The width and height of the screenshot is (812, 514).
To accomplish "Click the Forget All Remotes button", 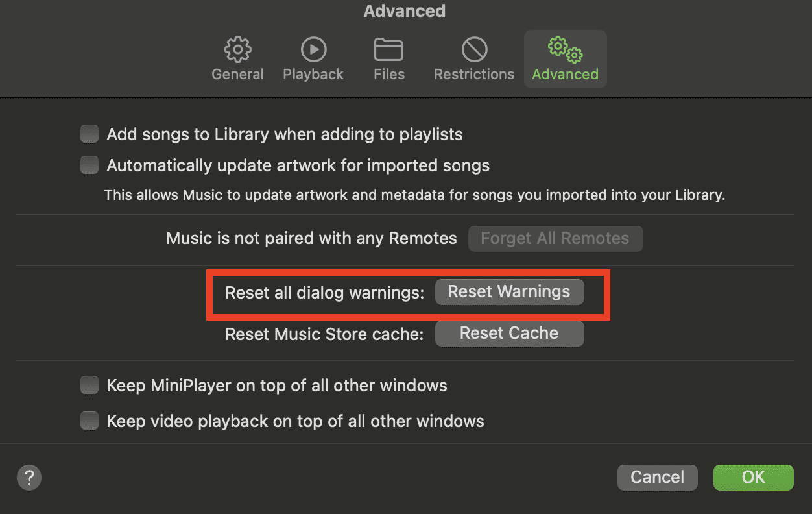I will tap(555, 238).
